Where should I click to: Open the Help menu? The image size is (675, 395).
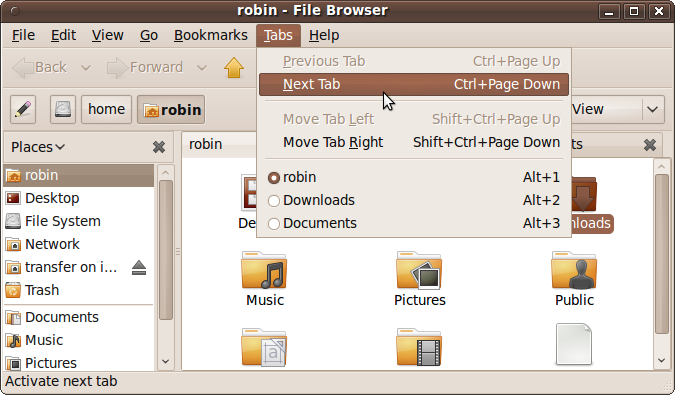[324, 35]
